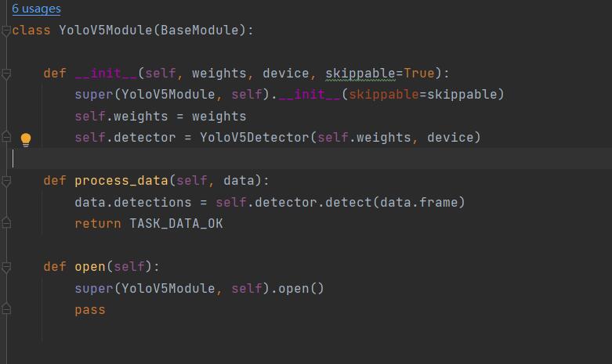Click the underlined skippable parameter in __init__
The height and width of the screenshot is (364, 612).
tap(360, 74)
